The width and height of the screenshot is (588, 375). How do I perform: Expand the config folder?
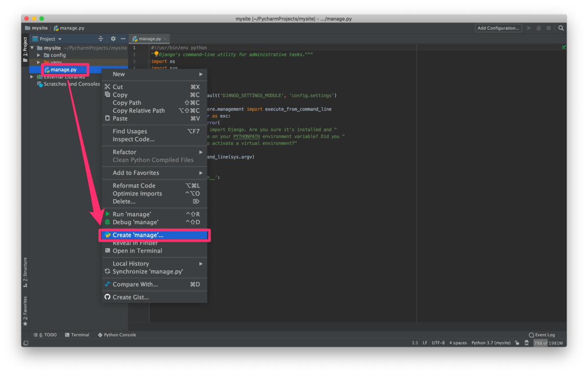[x=39, y=55]
